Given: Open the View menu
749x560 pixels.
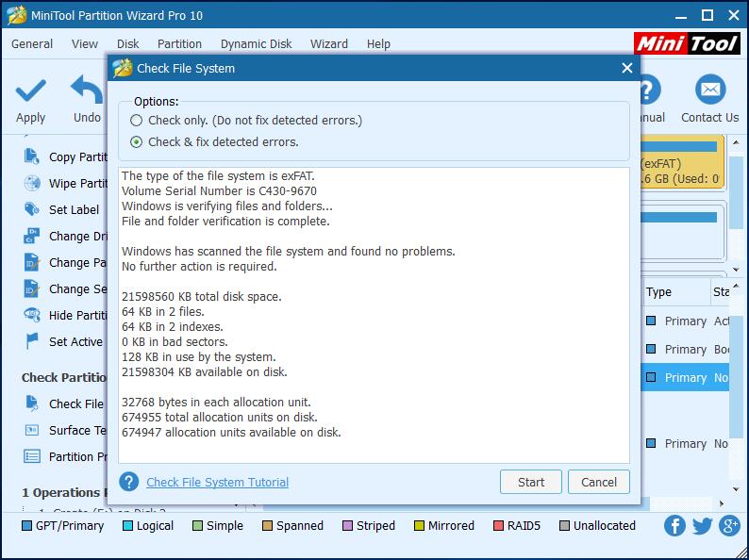Looking at the screenshot, I should pyautogui.click(x=85, y=44).
